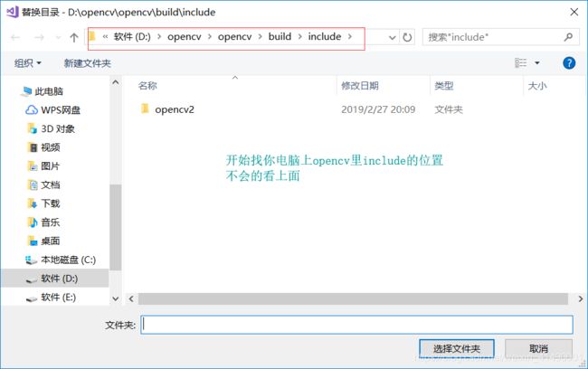
Task: Click 2019/2/27 20:09 date cell
Action: pos(378,109)
